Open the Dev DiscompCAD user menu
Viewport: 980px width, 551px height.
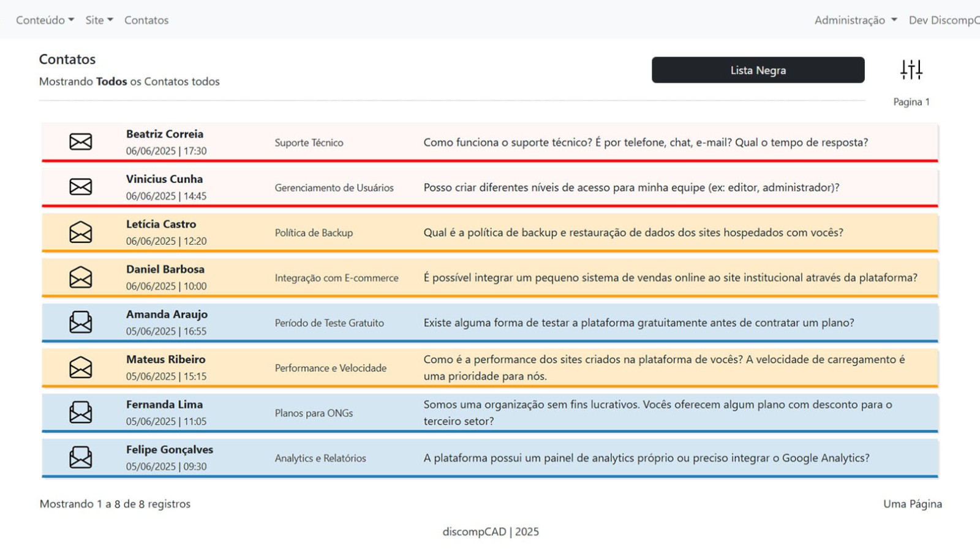coord(943,20)
